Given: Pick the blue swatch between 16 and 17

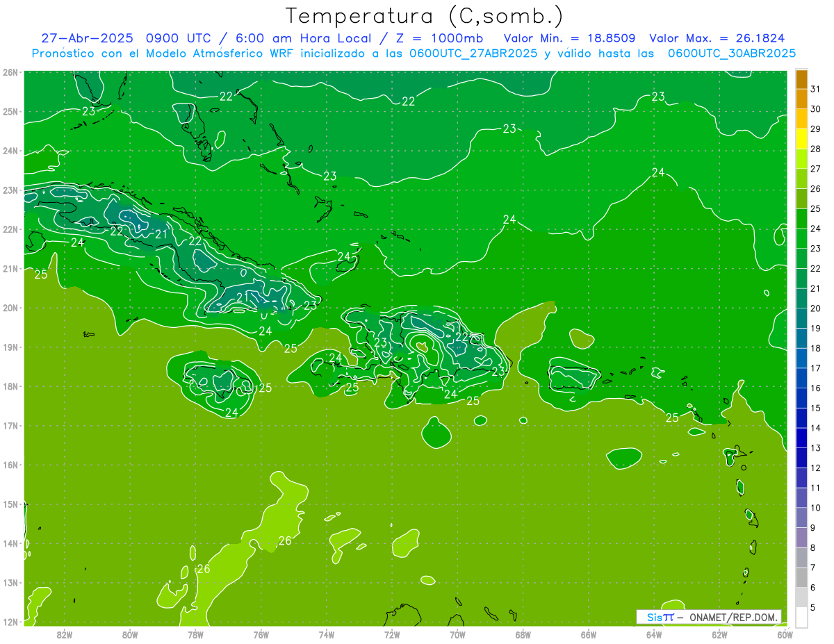Looking at the screenshot, I should pos(801,378).
